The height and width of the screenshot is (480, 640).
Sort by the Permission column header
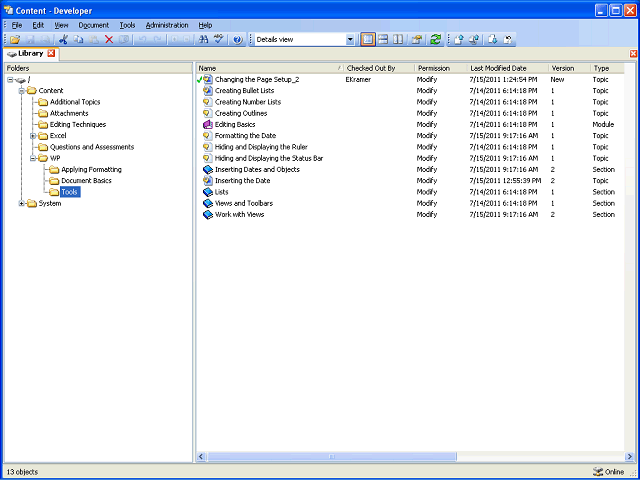click(x=441, y=68)
